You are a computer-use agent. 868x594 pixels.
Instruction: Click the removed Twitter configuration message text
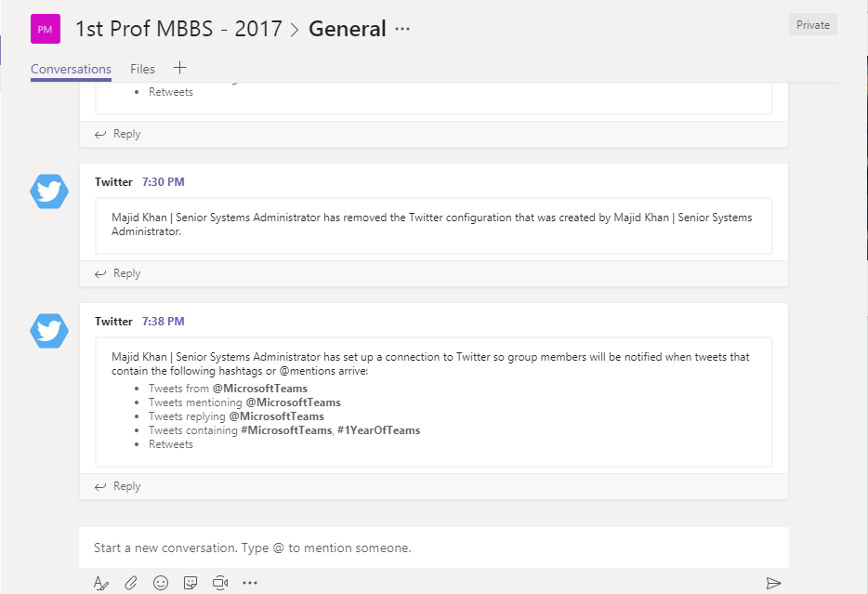tap(432, 224)
